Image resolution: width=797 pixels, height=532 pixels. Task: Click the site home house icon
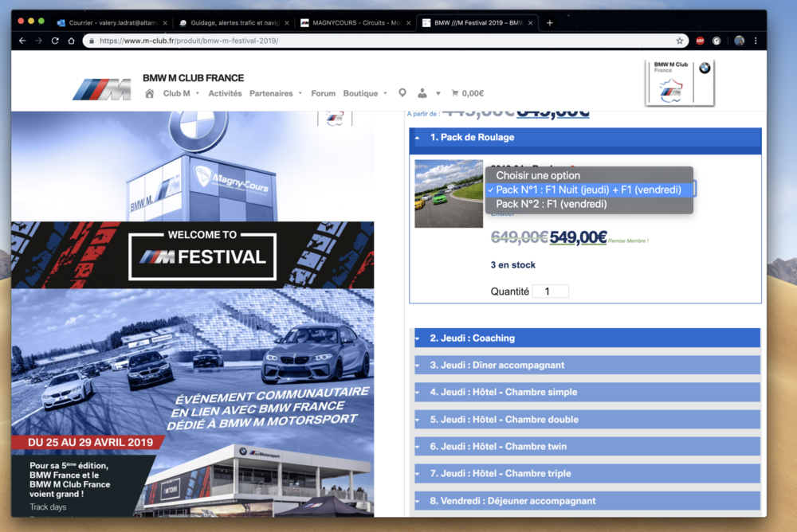150,93
